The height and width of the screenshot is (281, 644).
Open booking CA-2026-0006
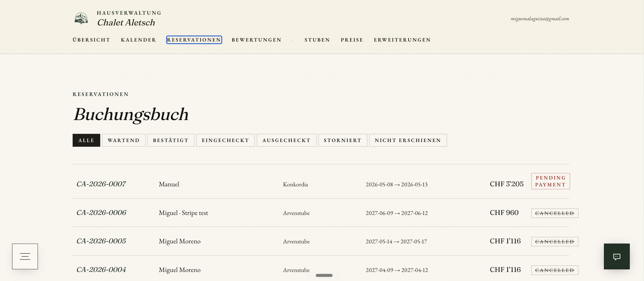click(101, 213)
